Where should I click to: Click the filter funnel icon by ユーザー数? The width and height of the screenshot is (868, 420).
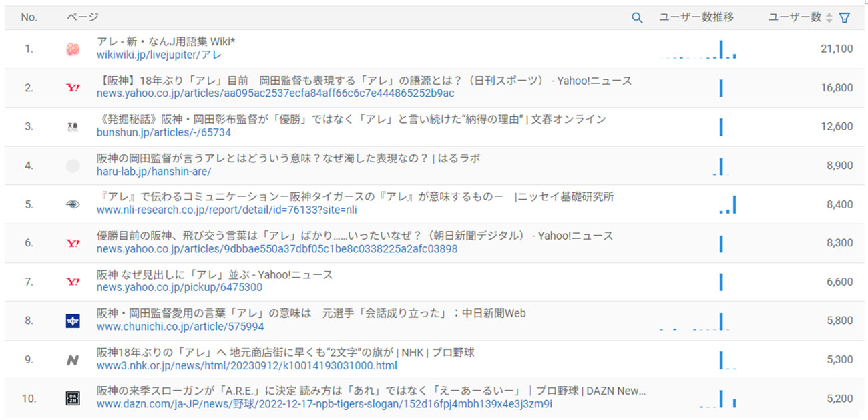pyautogui.click(x=844, y=18)
